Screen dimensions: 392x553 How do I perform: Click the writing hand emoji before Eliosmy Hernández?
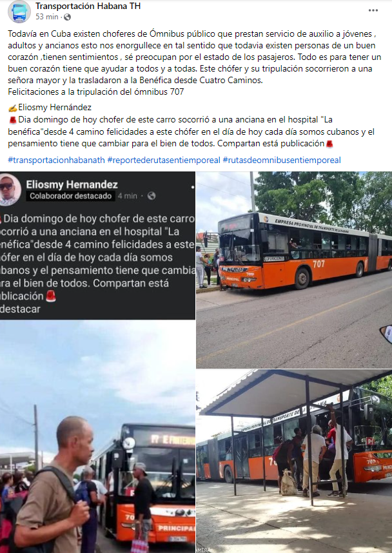click(x=12, y=108)
